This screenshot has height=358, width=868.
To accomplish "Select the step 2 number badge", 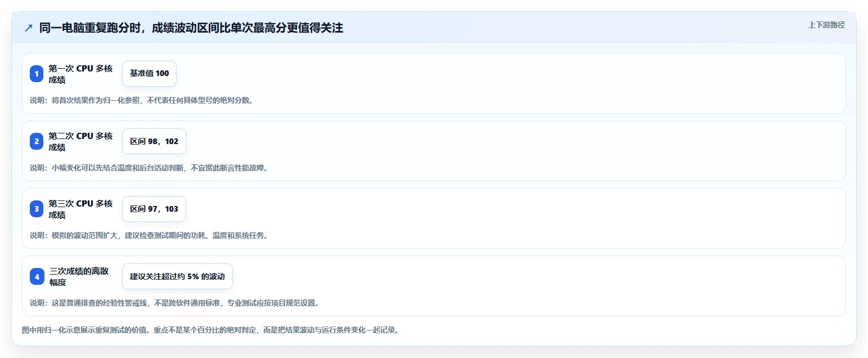I will point(37,141).
